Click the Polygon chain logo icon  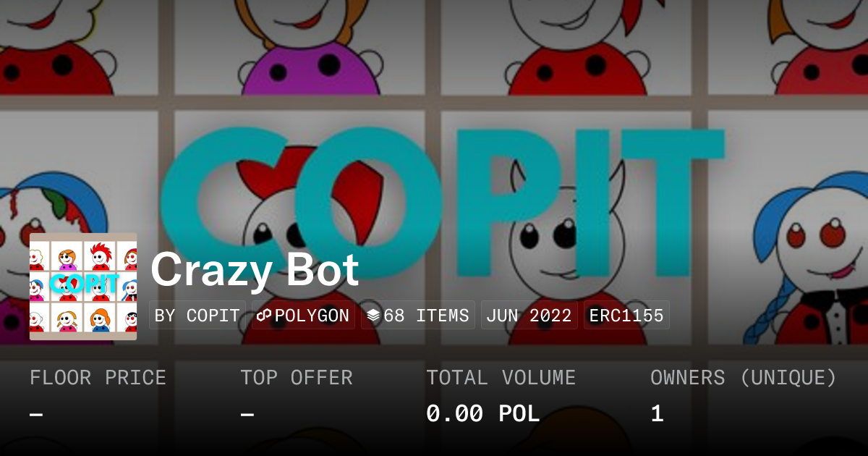(264, 316)
